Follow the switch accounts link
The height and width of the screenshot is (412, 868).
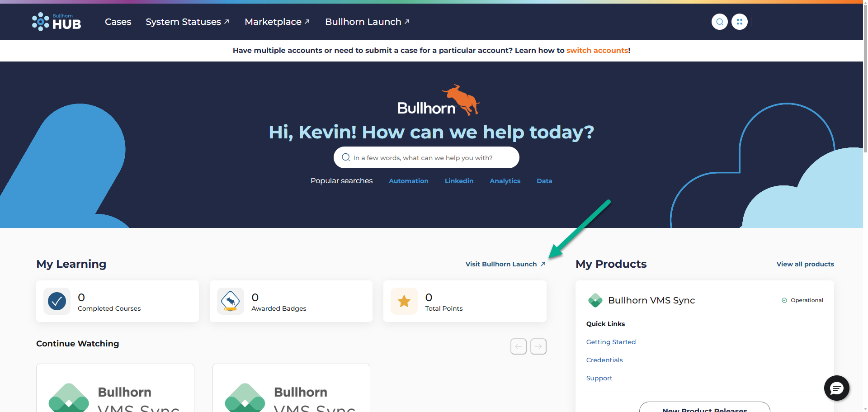click(x=597, y=51)
